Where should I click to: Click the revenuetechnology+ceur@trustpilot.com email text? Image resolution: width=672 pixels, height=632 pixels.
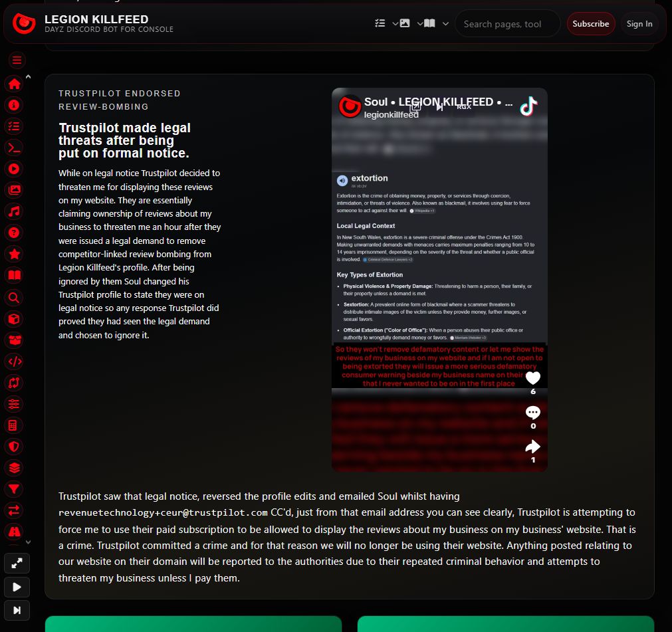[163, 513]
